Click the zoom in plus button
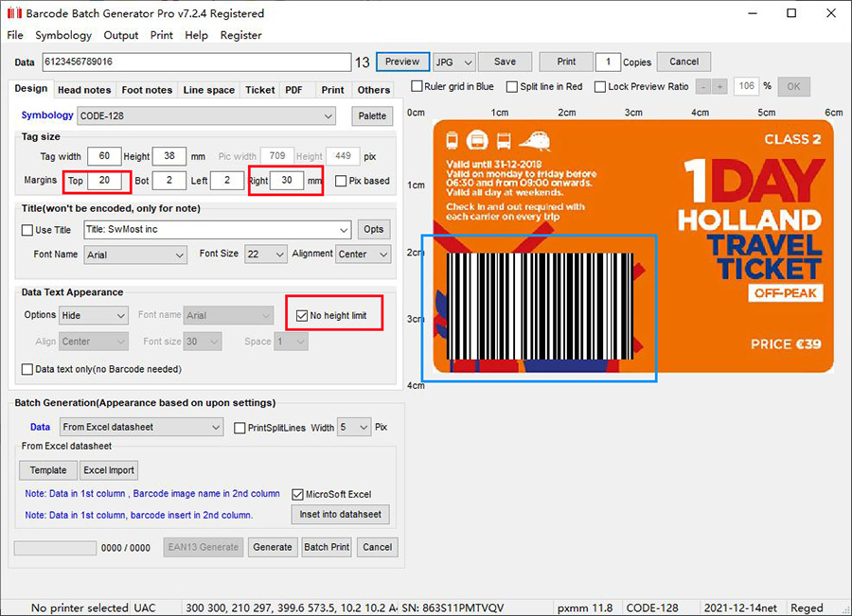Image resolution: width=852 pixels, height=616 pixels. pyautogui.click(x=720, y=86)
